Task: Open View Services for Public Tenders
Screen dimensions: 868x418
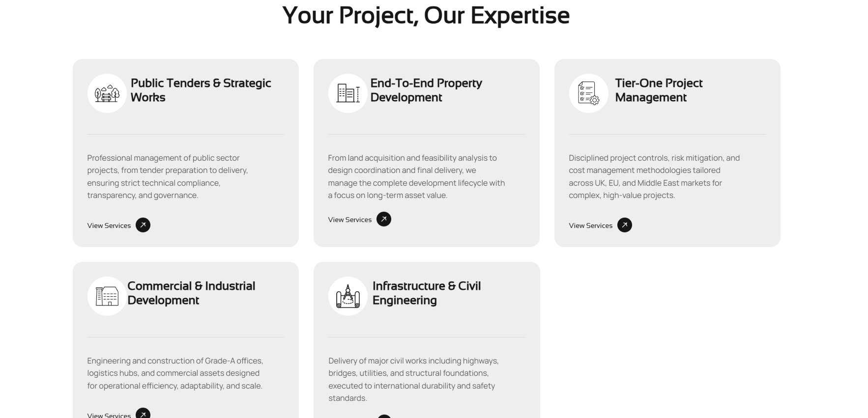Action: tap(109, 225)
